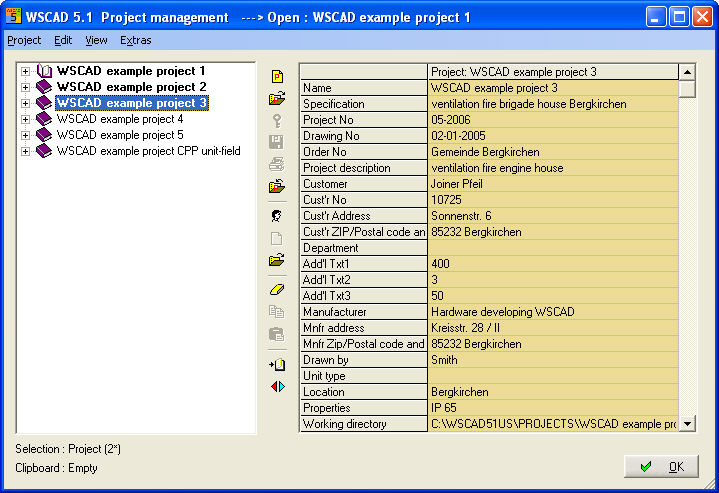The height and width of the screenshot is (493, 719).
Task: Click the purple book icon of example project 5
Action: (44, 135)
